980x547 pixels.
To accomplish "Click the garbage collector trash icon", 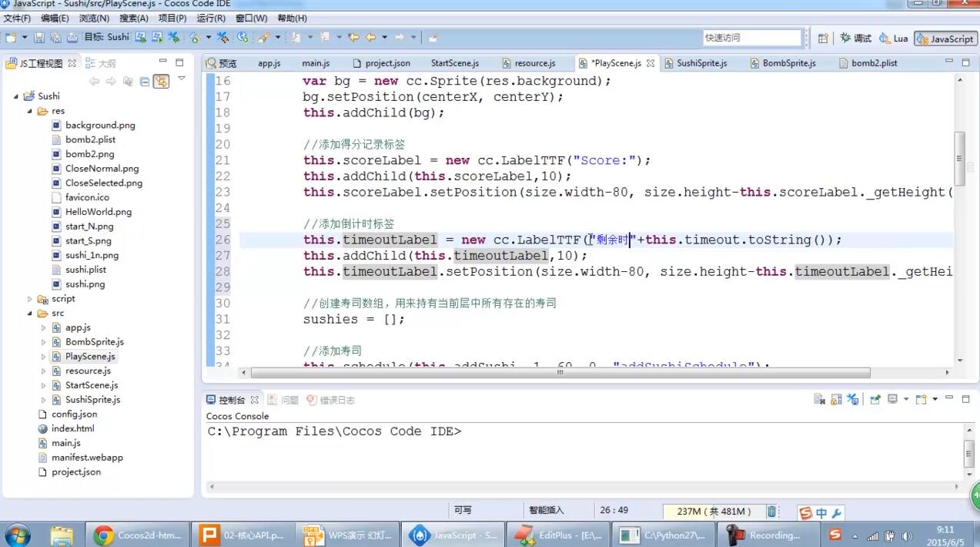I will pyautogui.click(x=771, y=512).
